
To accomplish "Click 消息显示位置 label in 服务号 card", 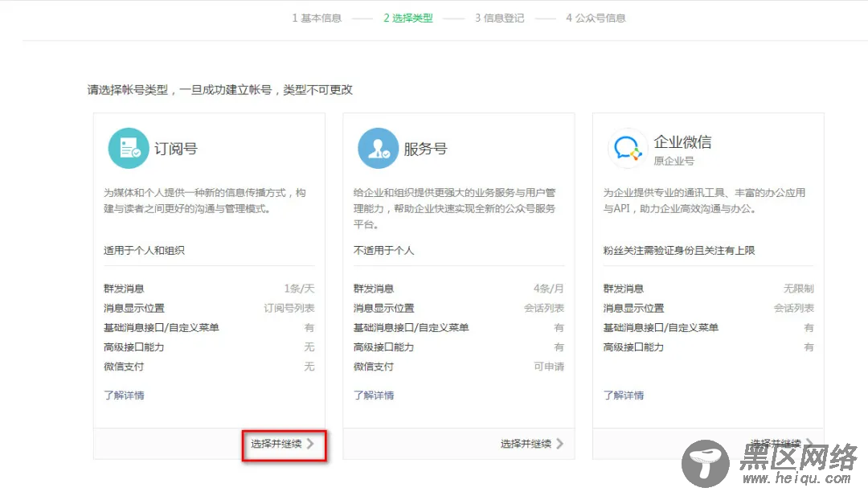I will click(383, 308).
